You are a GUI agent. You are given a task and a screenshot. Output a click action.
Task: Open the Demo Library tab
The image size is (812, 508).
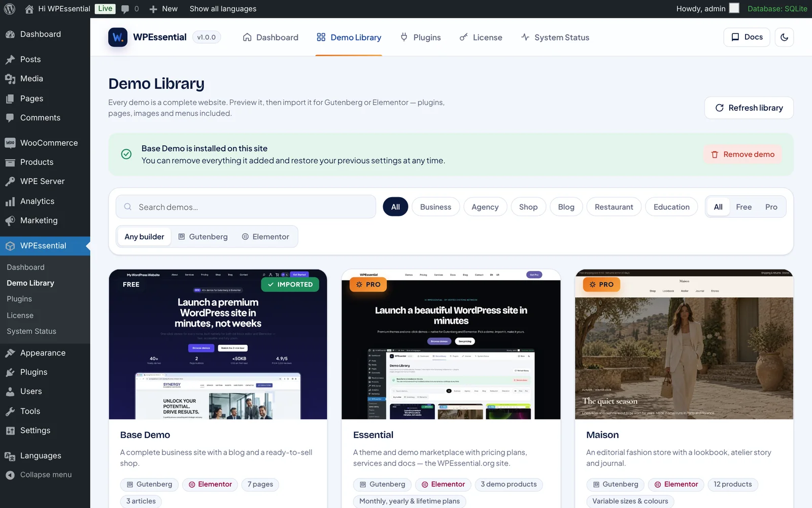point(349,37)
